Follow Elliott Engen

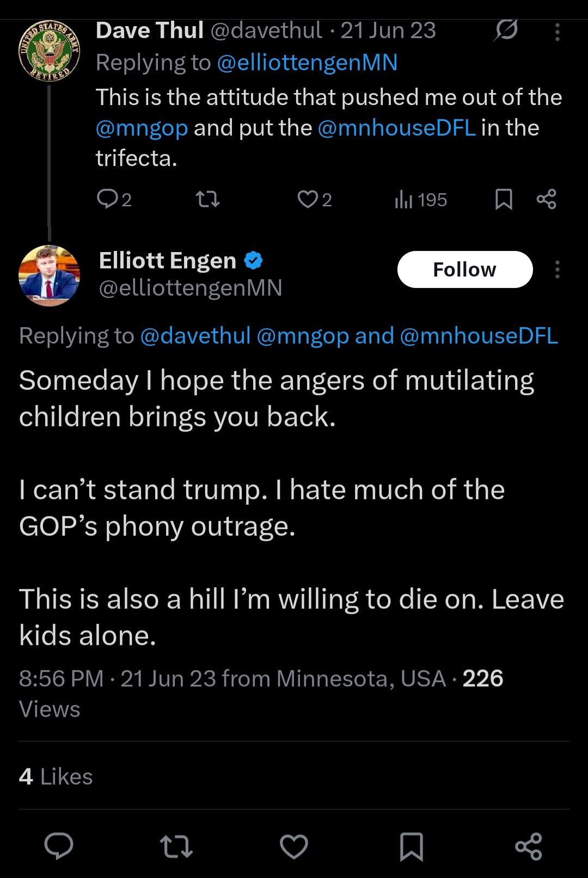tap(464, 269)
